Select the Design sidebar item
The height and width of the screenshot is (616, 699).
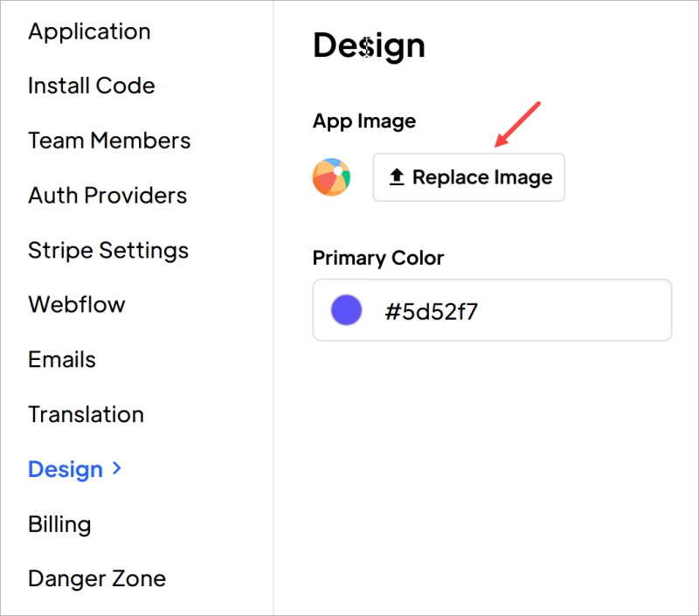pyautogui.click(x=66, y=469)
